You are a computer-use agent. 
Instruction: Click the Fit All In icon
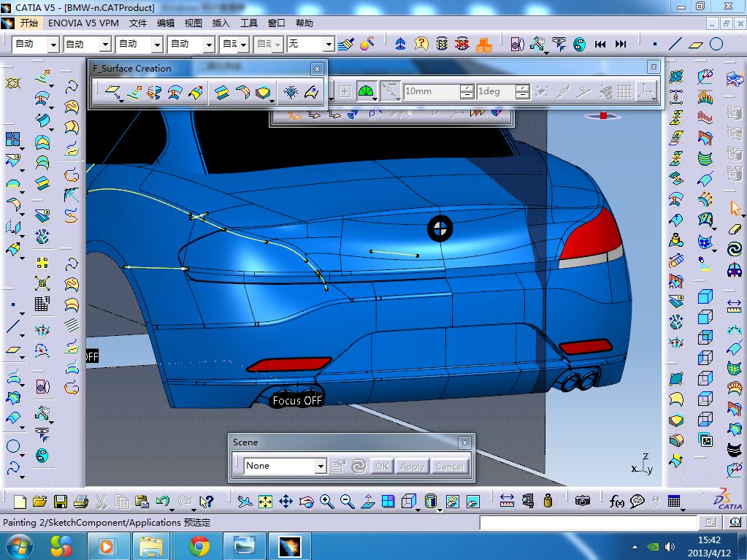265,501
